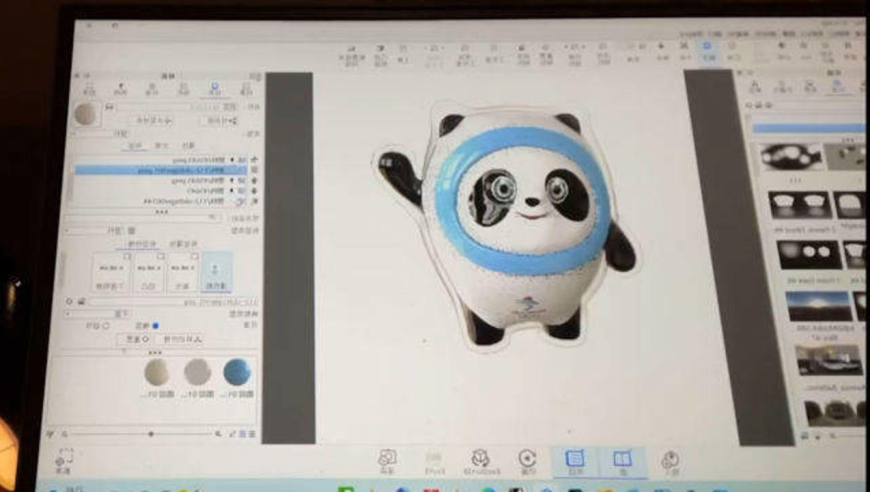Click the browse folder icon for texture file

(82, 302)
